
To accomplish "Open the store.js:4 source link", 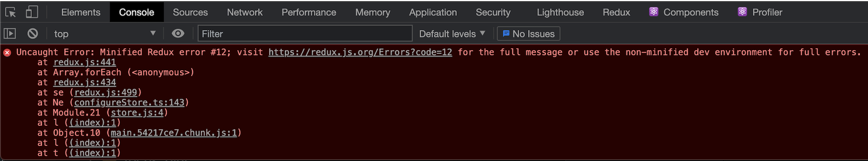I will [x=137, y=113].
